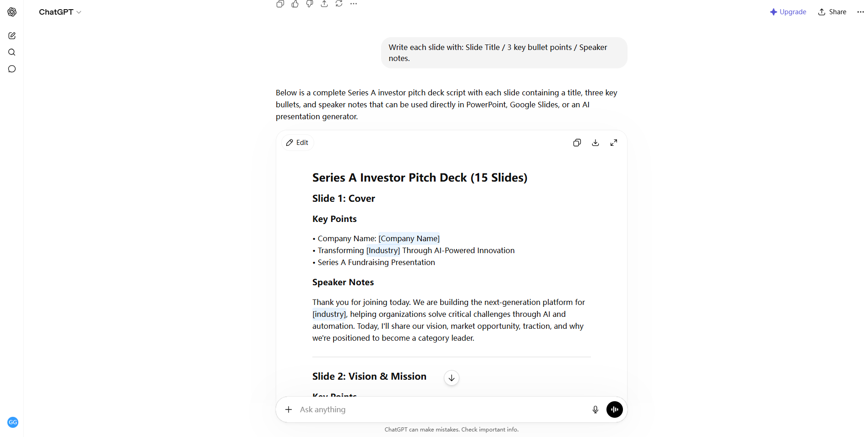Download the pitch deck document
868x437 pixels.
point(595,143)
